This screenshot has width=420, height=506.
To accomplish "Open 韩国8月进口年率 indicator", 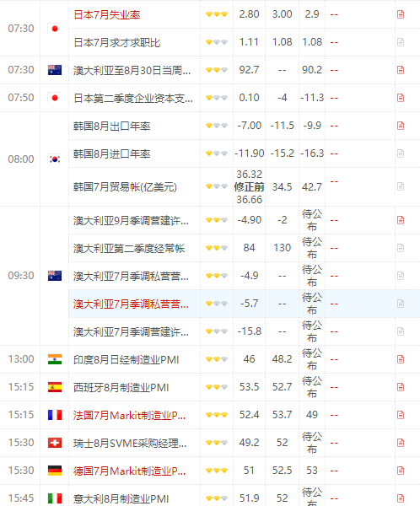I will [111, 153].
